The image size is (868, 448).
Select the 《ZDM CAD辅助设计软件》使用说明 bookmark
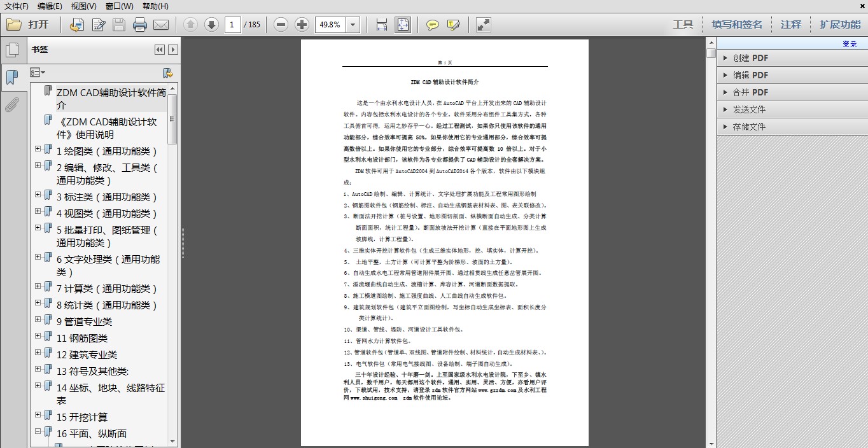106,128
